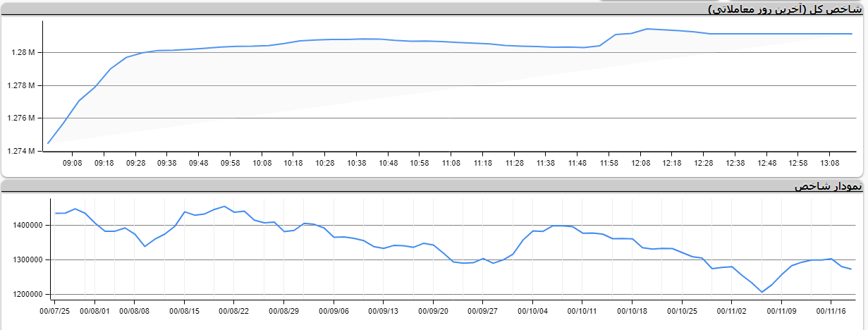This screenshot has height=330, width=868.
Task: Select the 09:08 time axis label
Action: click(x=72, y=163)
